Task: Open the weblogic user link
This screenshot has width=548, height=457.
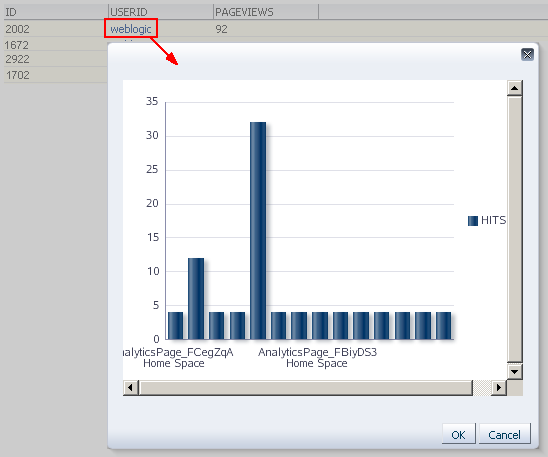Action: 131,29
